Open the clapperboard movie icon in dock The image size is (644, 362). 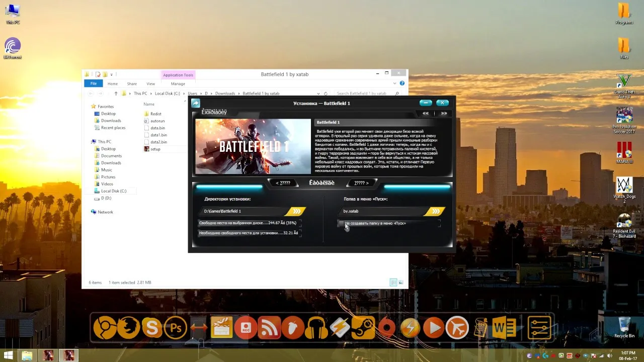222,328
